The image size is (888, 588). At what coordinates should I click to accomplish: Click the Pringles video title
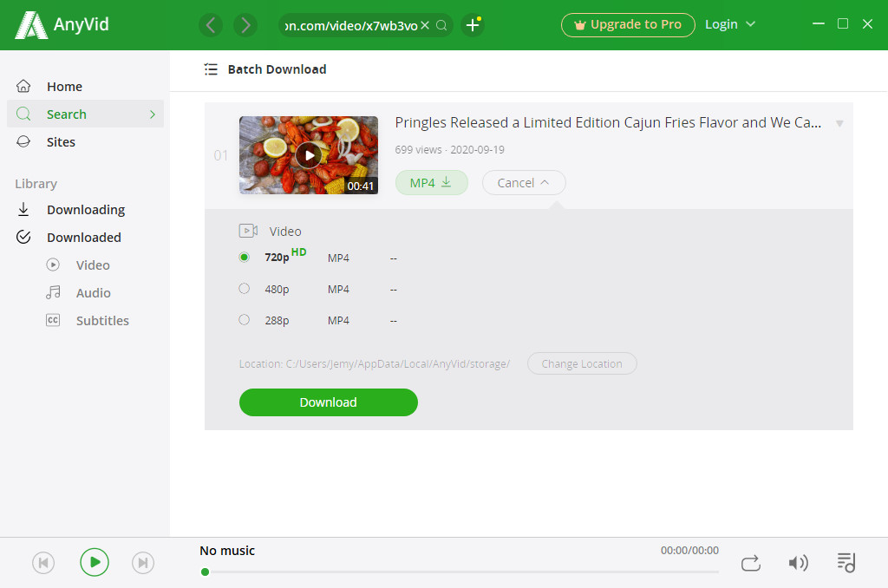(x=608, y=122)
